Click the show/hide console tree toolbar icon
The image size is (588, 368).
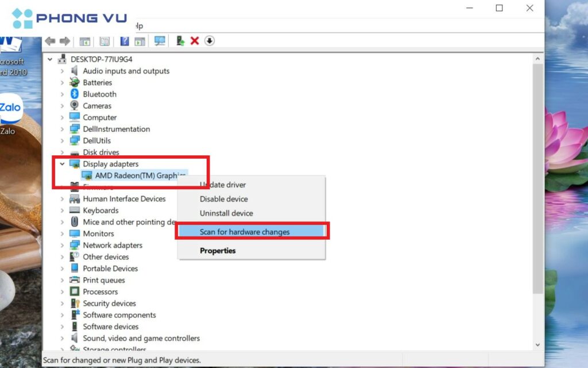(x=85, y=41)
